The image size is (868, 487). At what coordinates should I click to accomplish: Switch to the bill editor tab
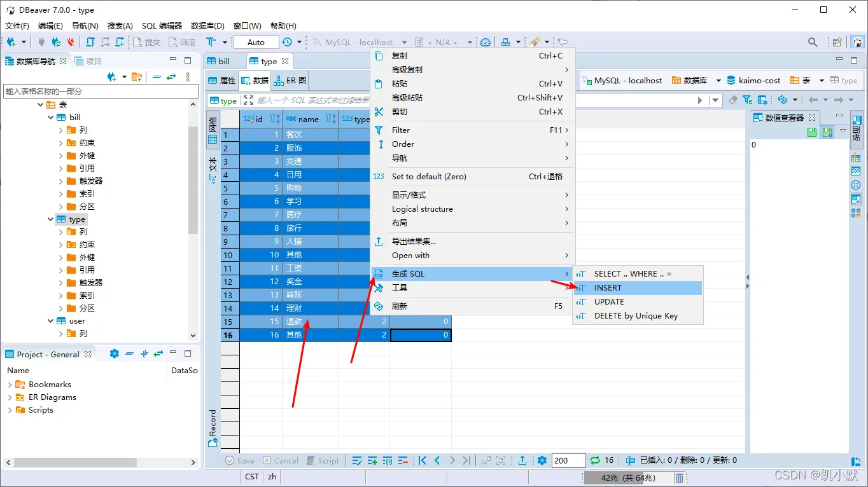(219, 61)
